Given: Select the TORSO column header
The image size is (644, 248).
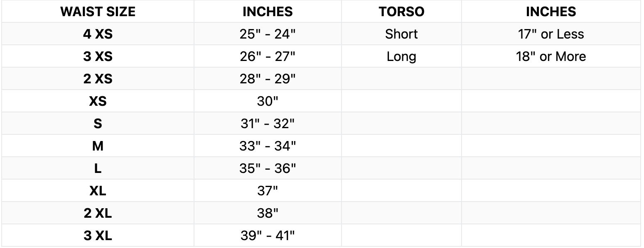Looking at the screenshot, I should click(x=401, y=12).
